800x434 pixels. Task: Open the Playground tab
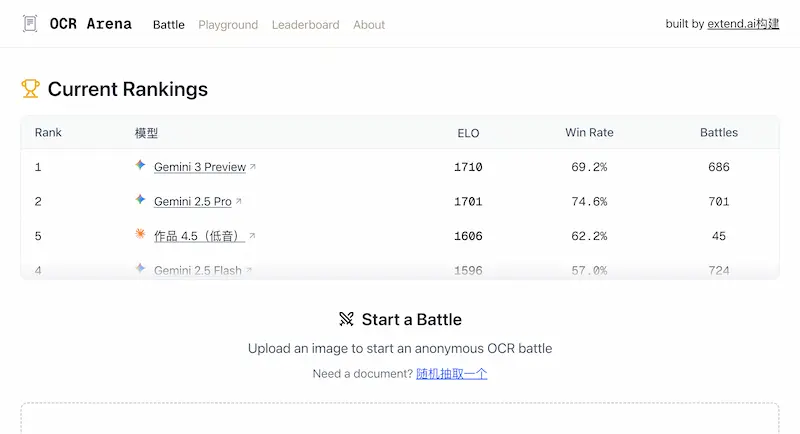tap(228, 25)
